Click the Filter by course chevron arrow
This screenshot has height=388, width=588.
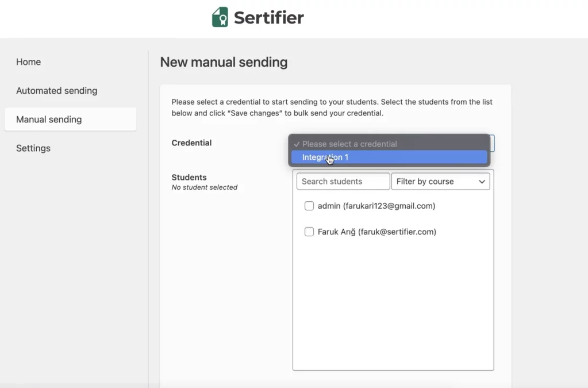[482, 182]
